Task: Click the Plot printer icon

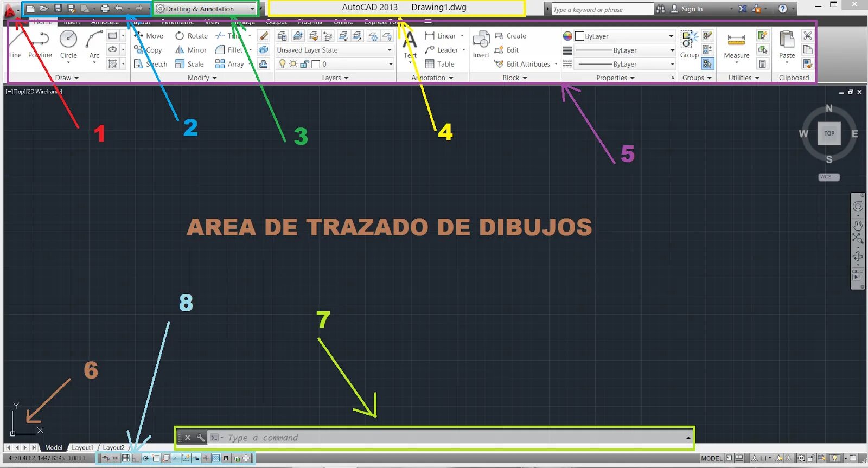Action: (105, 9)
